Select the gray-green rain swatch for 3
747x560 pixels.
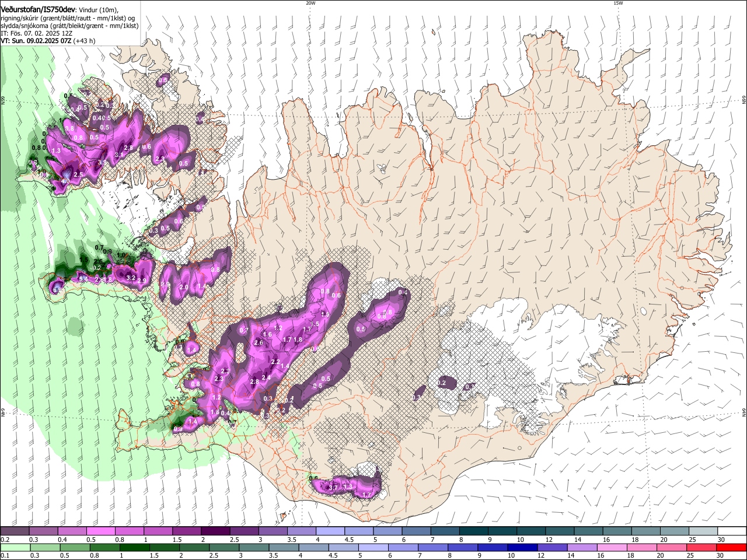(254, 548)
